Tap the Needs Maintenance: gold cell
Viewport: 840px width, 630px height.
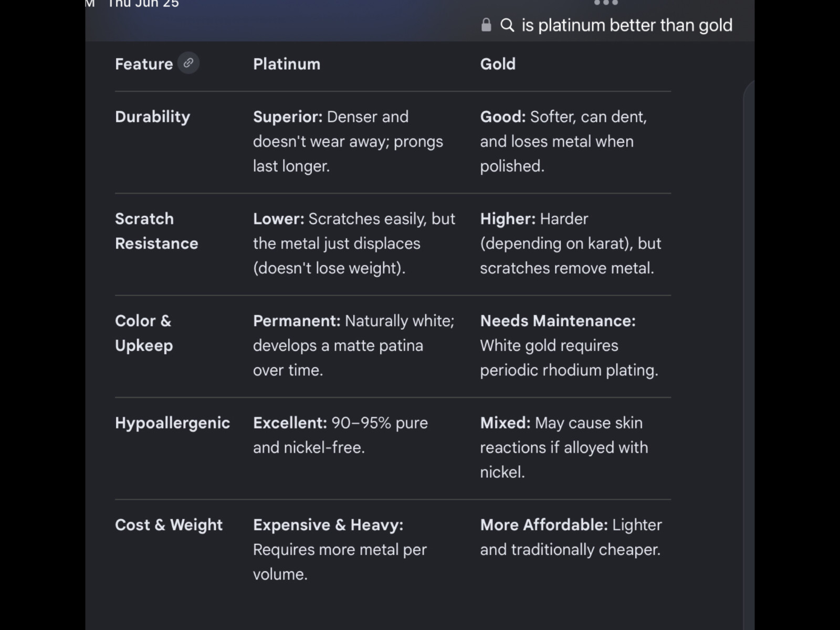pyautogui.click(x=569, y=345)
